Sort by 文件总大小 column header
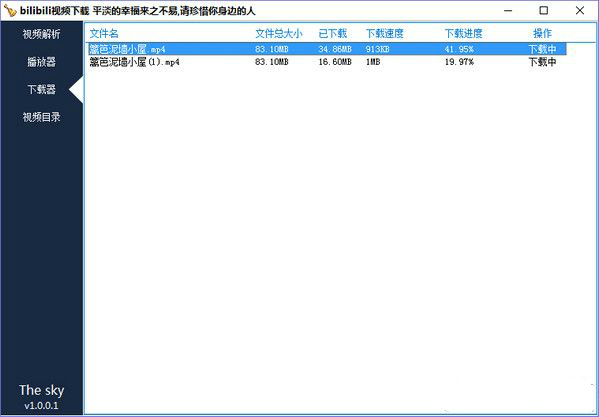The image size is (599, 417). [278, 34]
